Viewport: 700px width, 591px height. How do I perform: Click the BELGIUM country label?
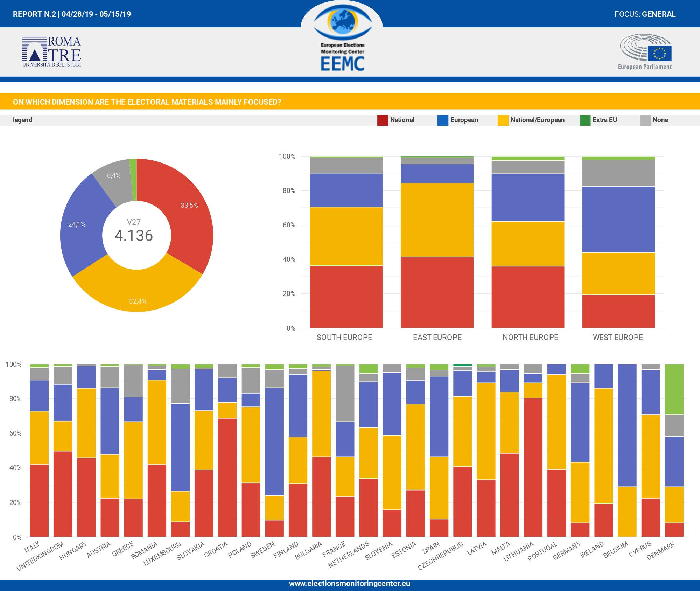coord(616,550)
